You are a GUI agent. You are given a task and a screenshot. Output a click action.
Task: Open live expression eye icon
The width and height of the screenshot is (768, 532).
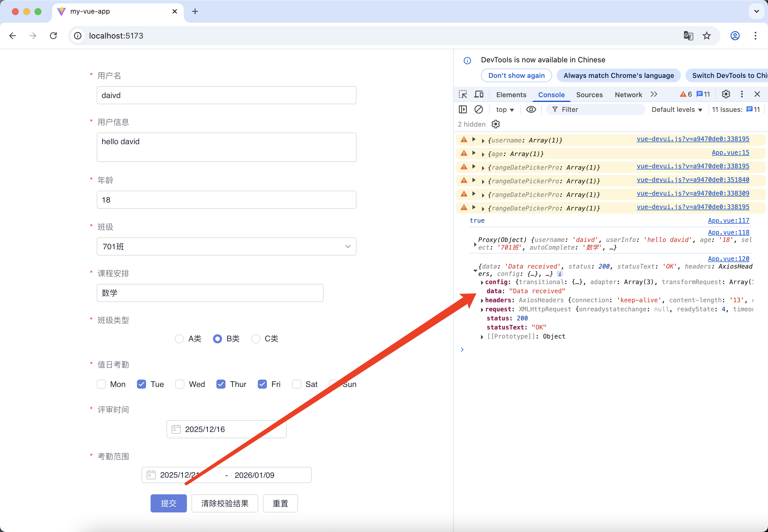[531, 109]
